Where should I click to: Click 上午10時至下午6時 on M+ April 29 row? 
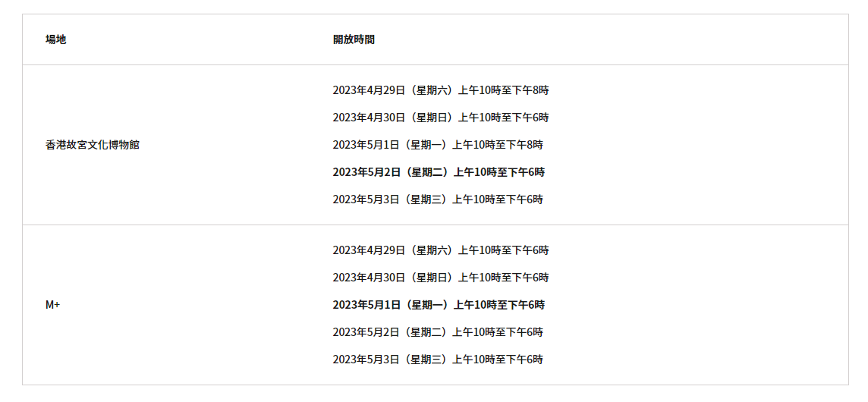click(x=503, y=250)
